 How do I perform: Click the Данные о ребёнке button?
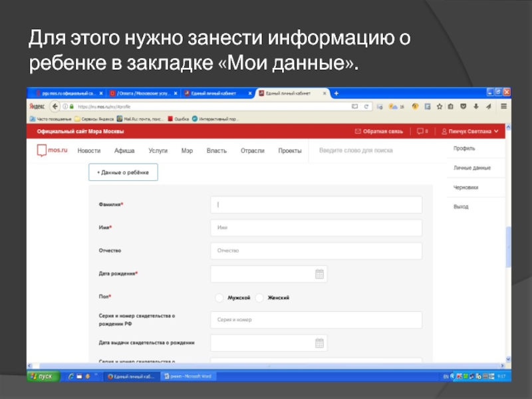point(123,173)
